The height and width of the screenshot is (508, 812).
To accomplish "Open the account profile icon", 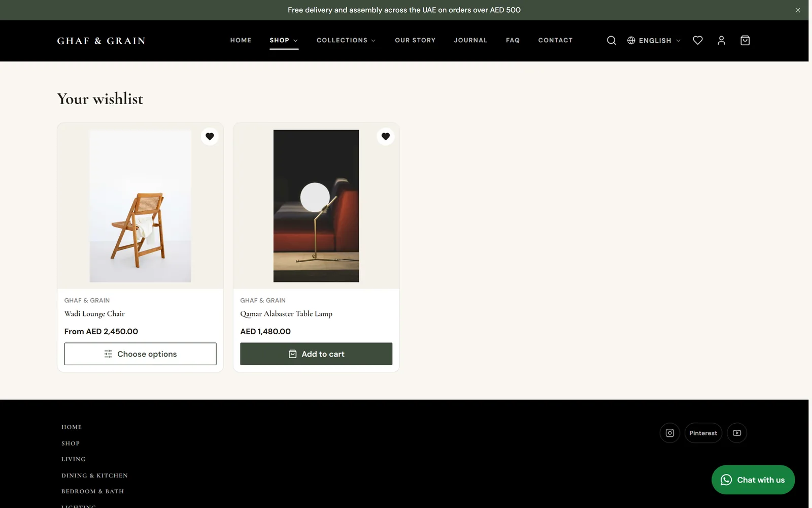I will pyautogui.click(x=721, y=41).
